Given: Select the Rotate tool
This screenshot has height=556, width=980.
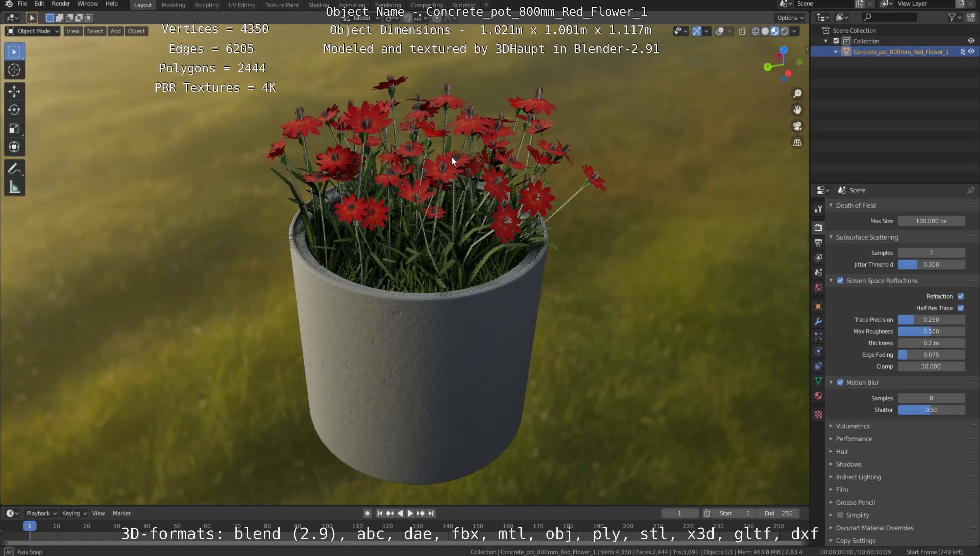Looking at the screenshot, I should point(14,110).
